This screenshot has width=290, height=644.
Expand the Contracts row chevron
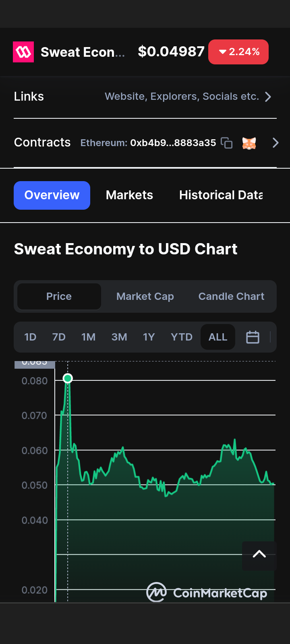[x=275, y=143]
